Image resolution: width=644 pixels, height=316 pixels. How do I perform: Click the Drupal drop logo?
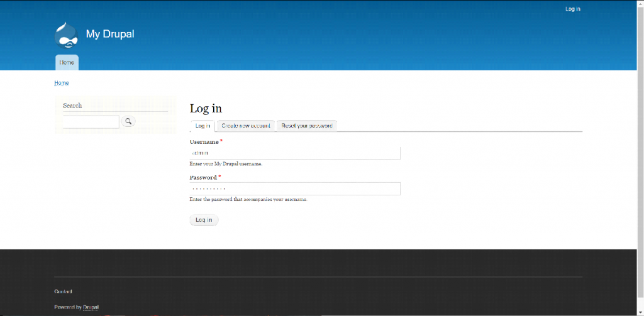[x=67, y=35]
